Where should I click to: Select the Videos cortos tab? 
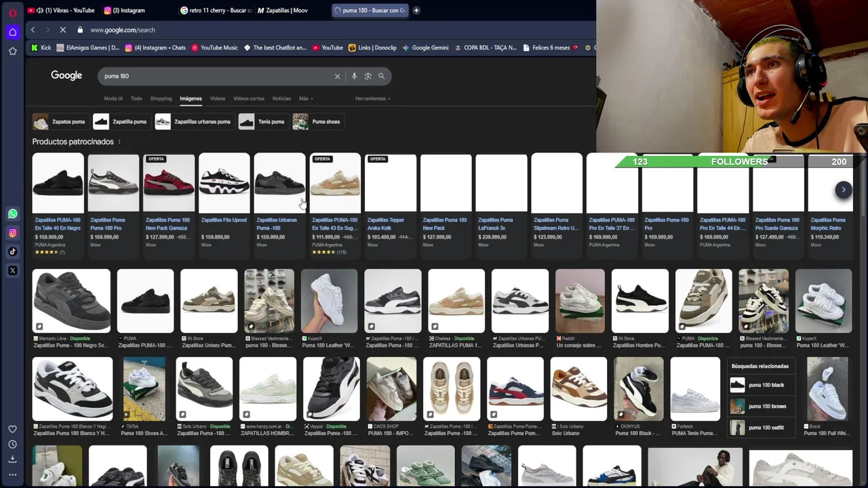tap(249, 98)
